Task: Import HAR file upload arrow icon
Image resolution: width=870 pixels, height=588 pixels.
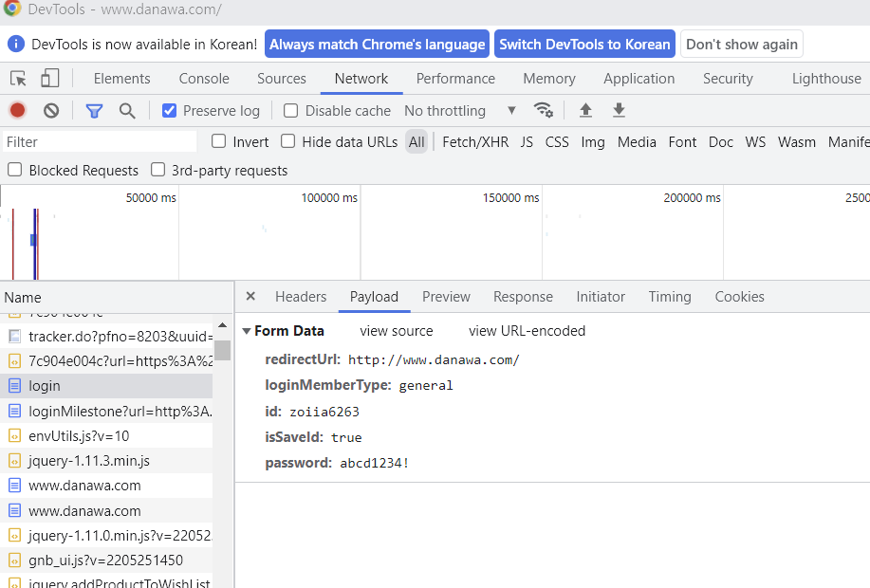Action: (585, 110)
